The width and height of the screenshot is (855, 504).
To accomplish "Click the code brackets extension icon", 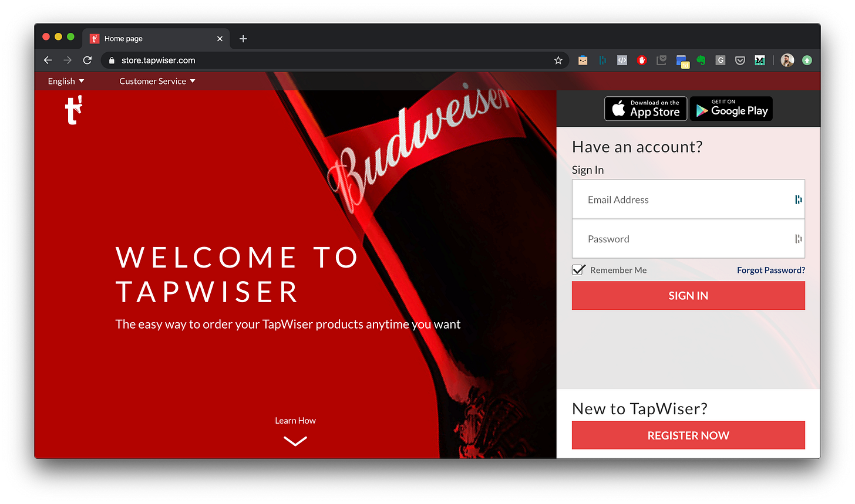I will coord(622,60).
